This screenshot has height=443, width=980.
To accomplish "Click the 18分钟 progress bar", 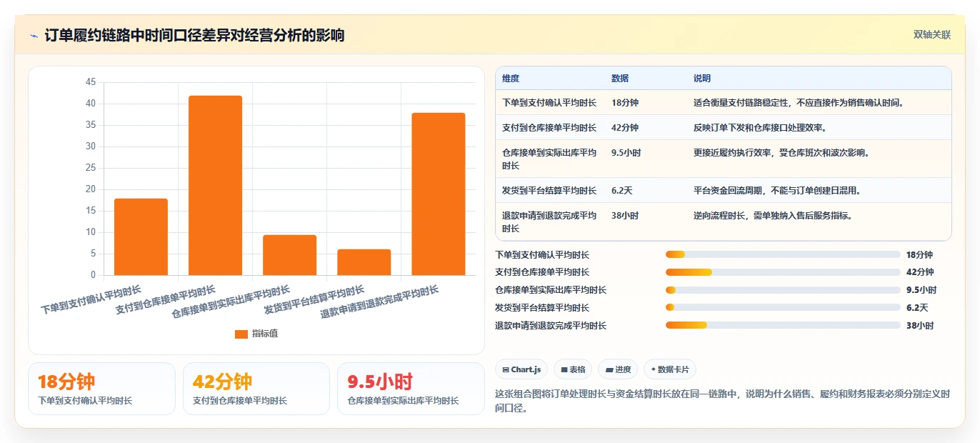I will click(783, 254).
